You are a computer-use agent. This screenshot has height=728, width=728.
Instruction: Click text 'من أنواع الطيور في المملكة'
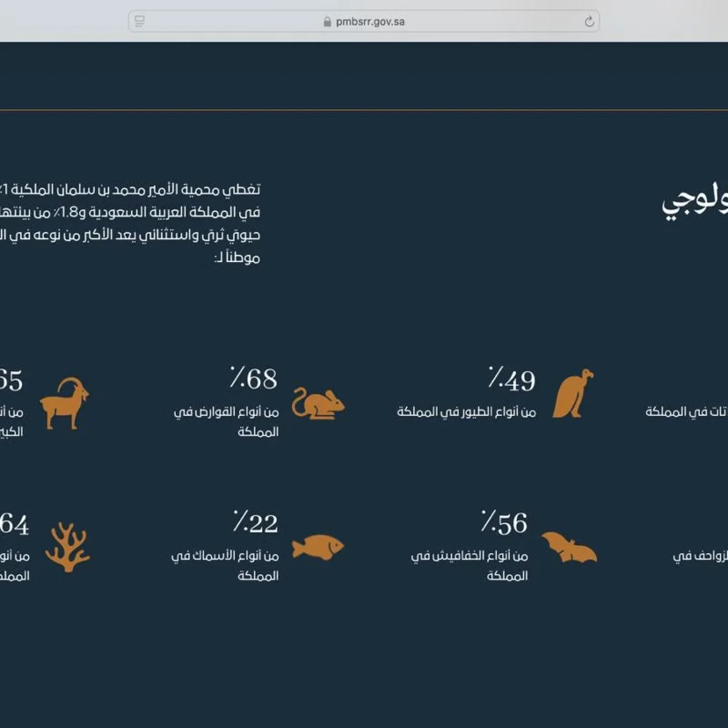pyautogui.click(x=466, y=412)
